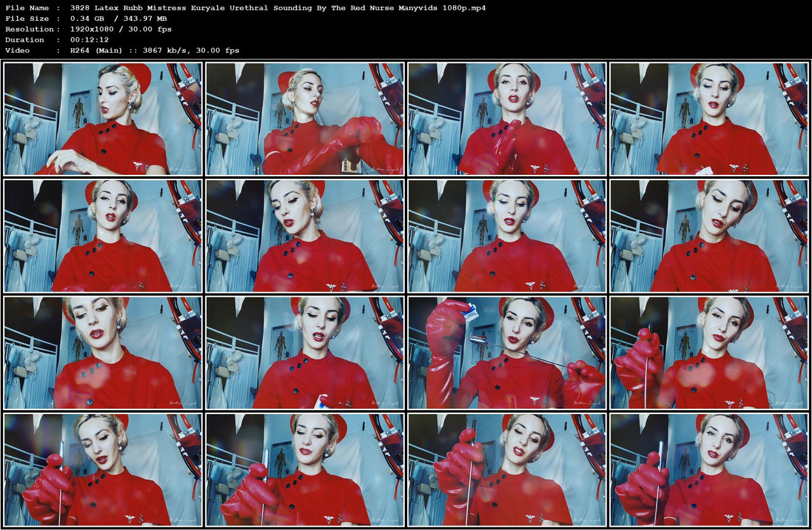Open the last thumbnail in the bottom row
Image resolution: width=812 pixels, height=530 pixels.
click(x=709, y=470)
